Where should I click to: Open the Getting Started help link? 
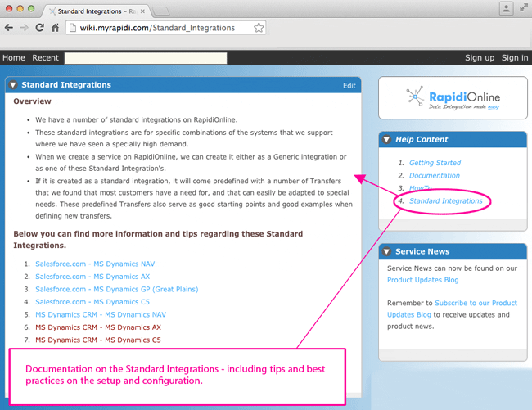[x=435, y=163]
